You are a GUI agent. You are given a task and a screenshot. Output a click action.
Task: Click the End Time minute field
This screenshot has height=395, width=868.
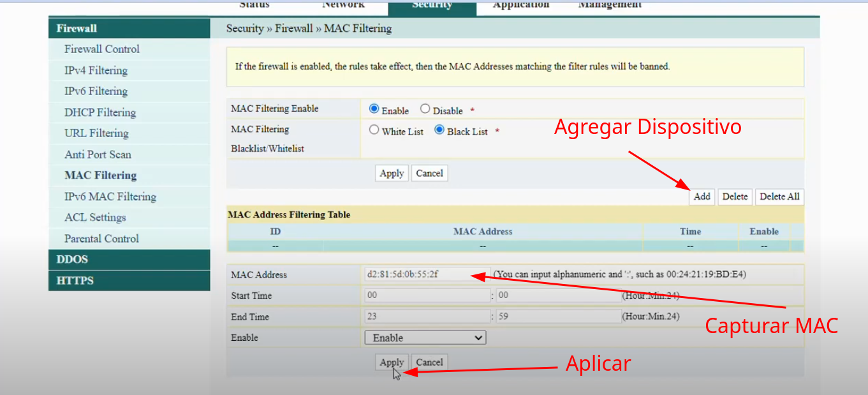[558, 317]
